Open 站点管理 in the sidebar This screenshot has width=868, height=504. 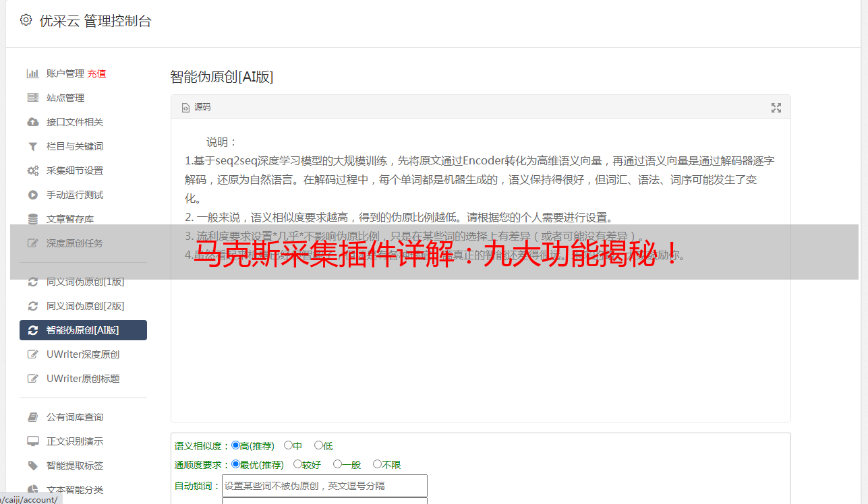(65, 98)
